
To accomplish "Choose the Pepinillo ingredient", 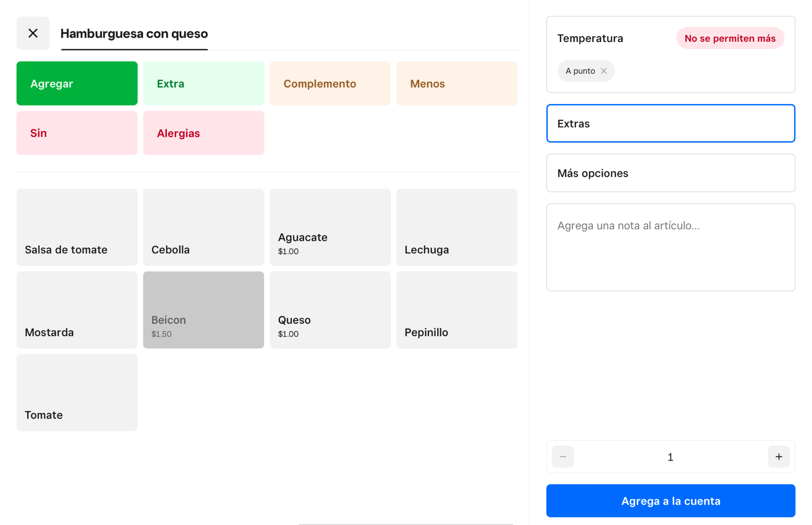I will (456, 310).
